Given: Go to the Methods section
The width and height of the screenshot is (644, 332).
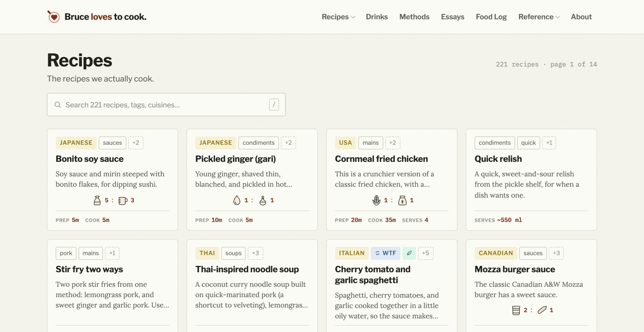Looking at the screenshot, I should tap(414, 17).
